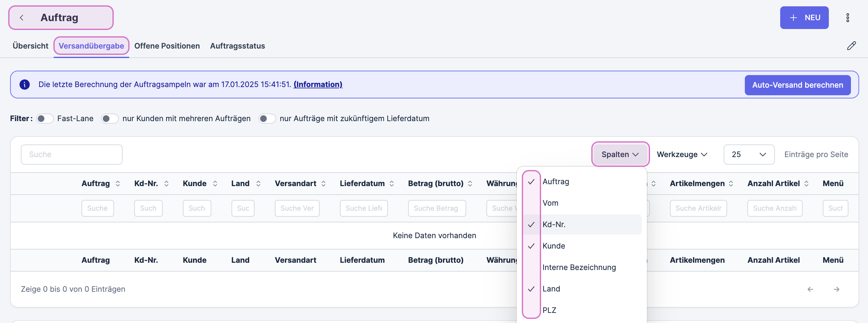Toggle nur Kunden mit mehreren Aufträgen
Viewport: 868px width, 323px height.
click(x=110, y=119)
